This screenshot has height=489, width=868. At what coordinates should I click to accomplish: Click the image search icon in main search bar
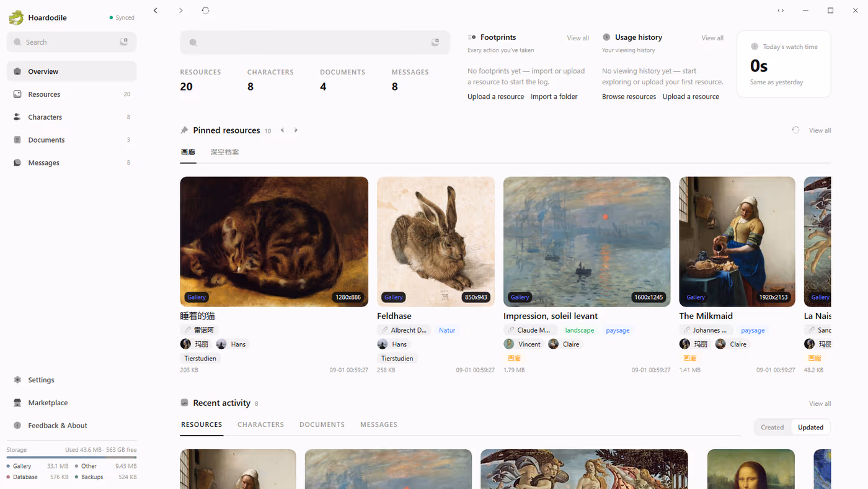coord(435,42)
